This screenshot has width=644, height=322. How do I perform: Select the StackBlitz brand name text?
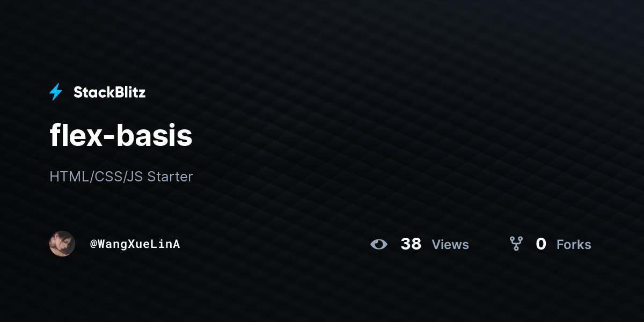109,92
